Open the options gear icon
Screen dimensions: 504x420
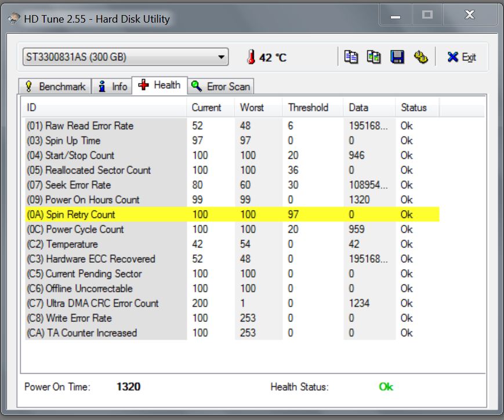click(420, 57)
